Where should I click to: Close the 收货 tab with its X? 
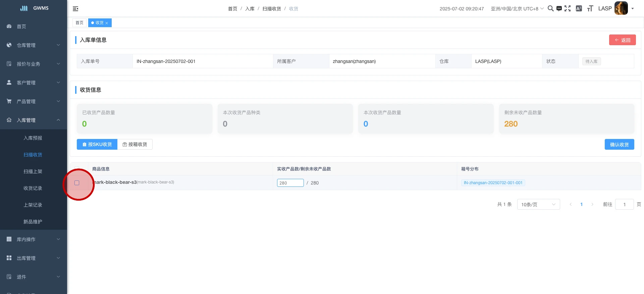click(107, 23)
